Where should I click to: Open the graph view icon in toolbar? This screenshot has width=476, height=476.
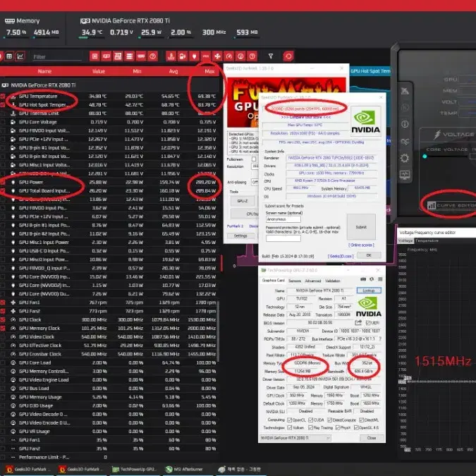20,56
